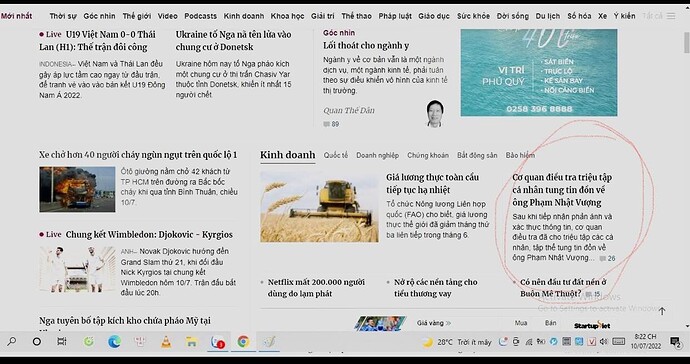The height and width of the screenshot is (364, 690).
Task: Click the burning bus article thumbnail
Action: pyautogui.click(x=77, y=189)
